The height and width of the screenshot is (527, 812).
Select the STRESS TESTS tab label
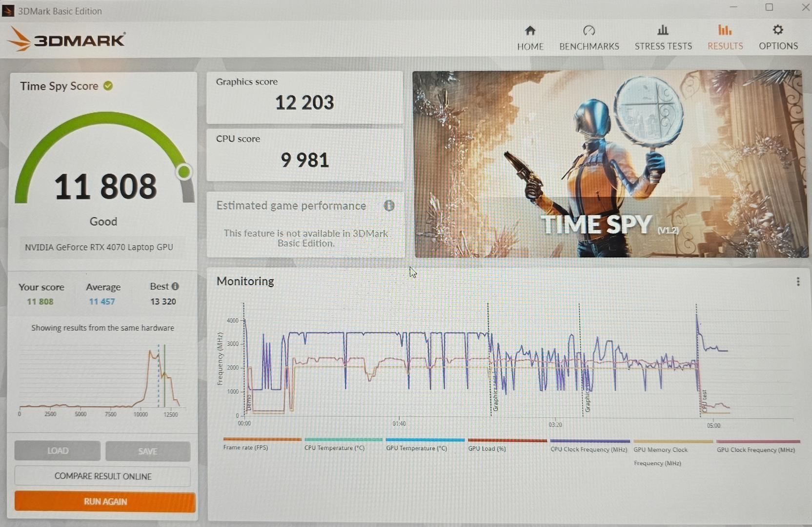point(663,46)
